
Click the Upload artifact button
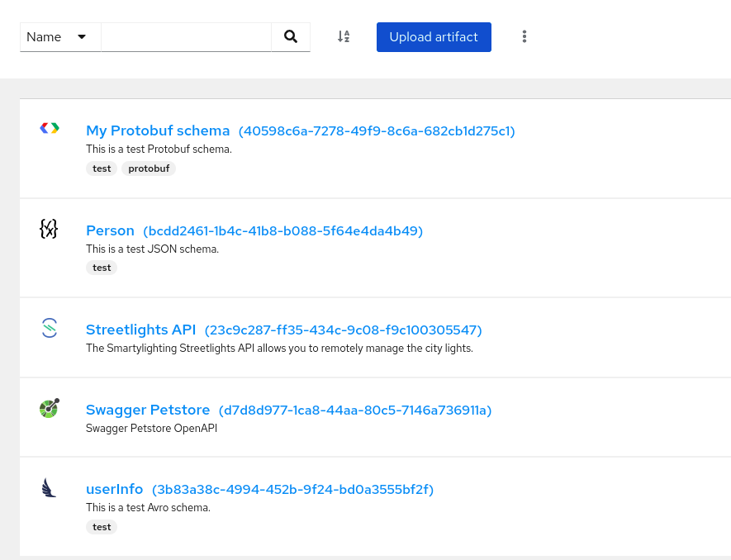click(434, 36)
